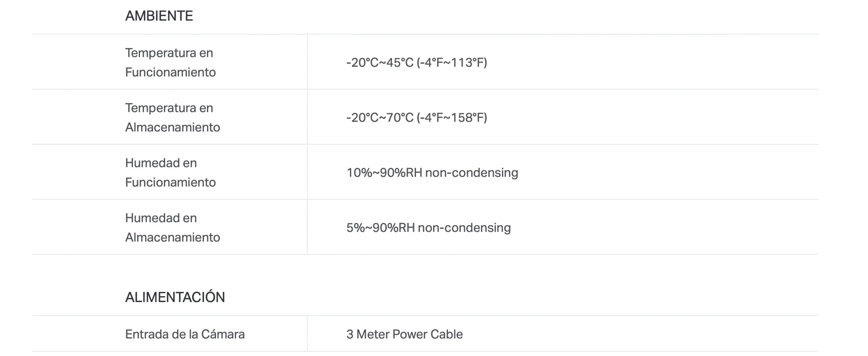Click "Almacenamiento" in the storage temperature label
Viewport: 868px width, 356px height.
click(x=172, y=127)
